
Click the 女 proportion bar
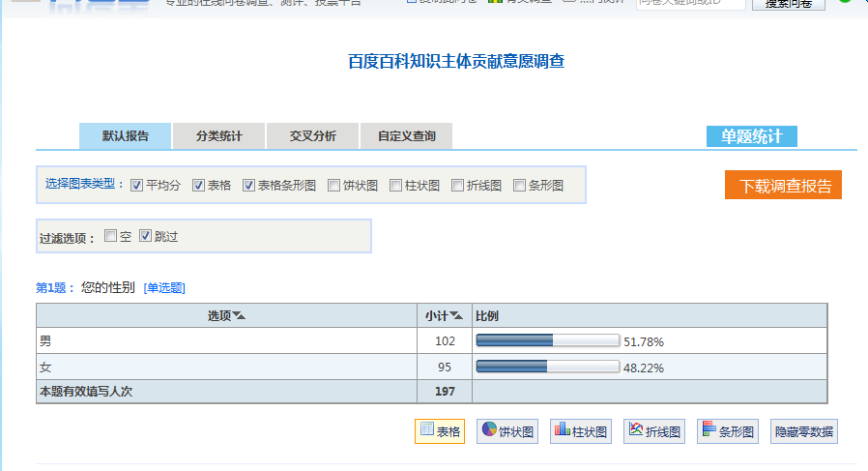[x=547, y=367]
